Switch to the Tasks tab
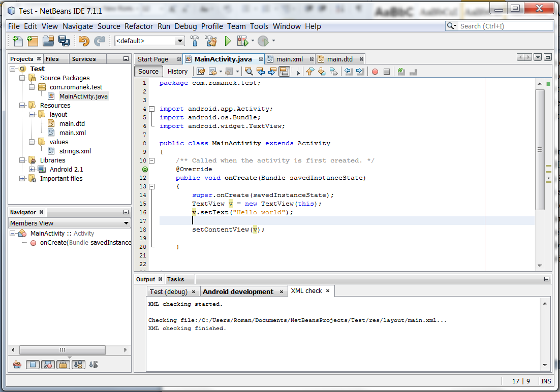Screen dimensions: 560x392 click(x=175, y=279)
